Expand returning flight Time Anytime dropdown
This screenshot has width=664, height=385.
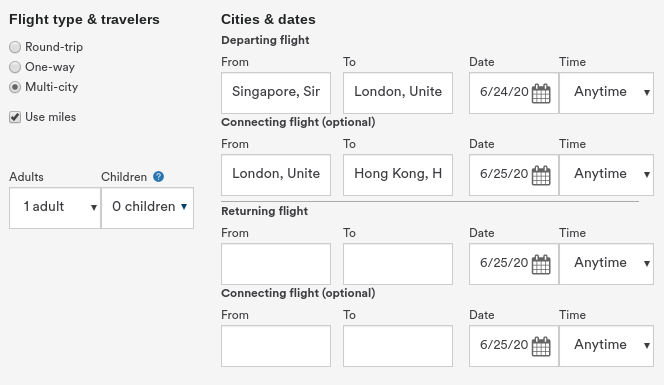click(606, 264)
